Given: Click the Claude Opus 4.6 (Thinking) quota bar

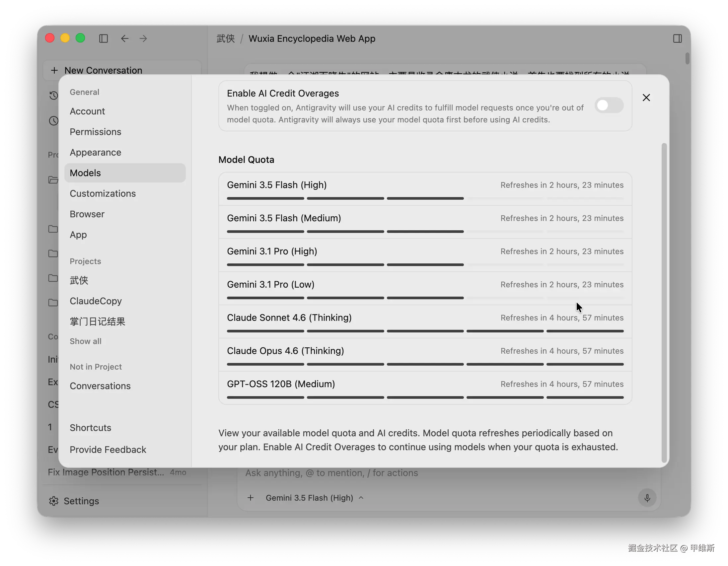Looking at the screenshot, I should (x=425, y=365).
